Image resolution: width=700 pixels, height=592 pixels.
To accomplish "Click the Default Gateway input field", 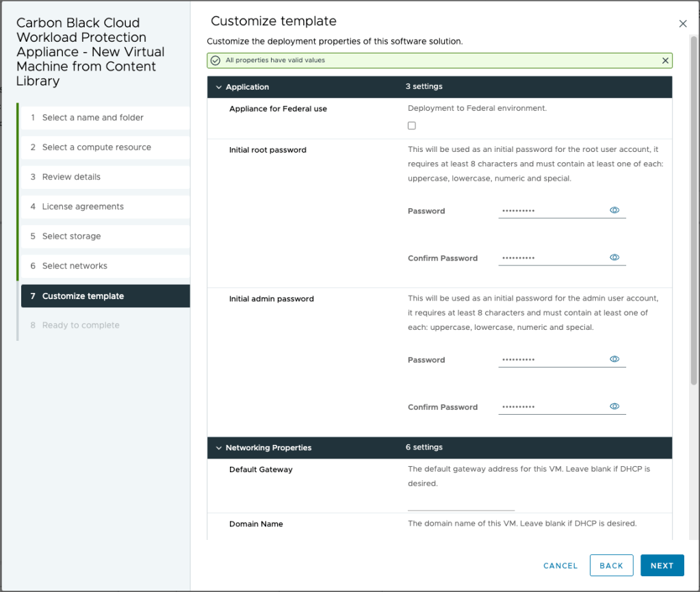I will pos(461,504).
